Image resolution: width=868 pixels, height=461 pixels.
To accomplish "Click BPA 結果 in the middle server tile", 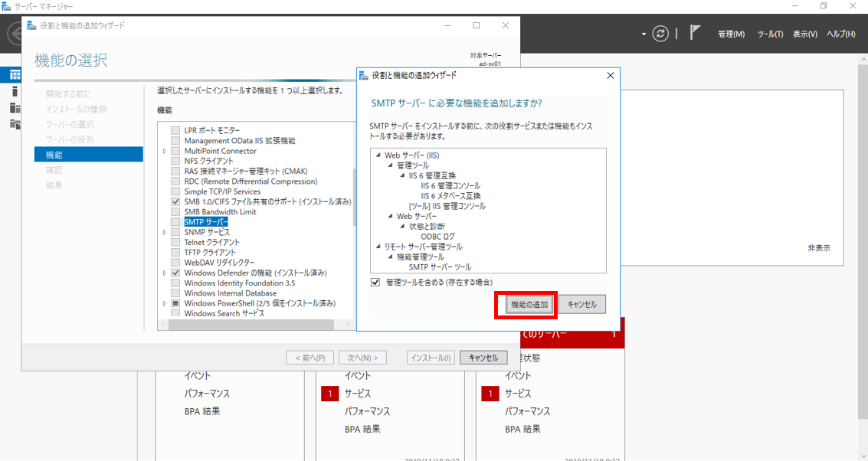I will 362,429.
